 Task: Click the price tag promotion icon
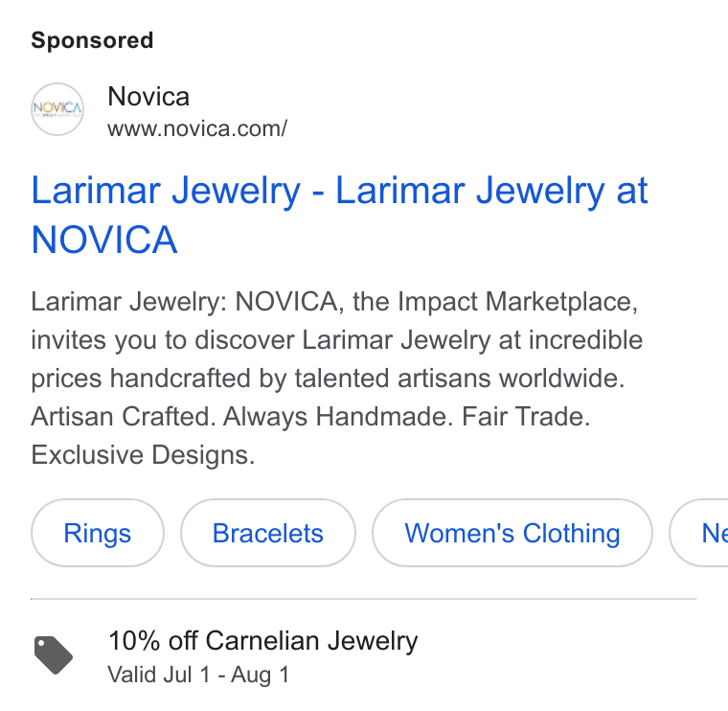point(54,654)
